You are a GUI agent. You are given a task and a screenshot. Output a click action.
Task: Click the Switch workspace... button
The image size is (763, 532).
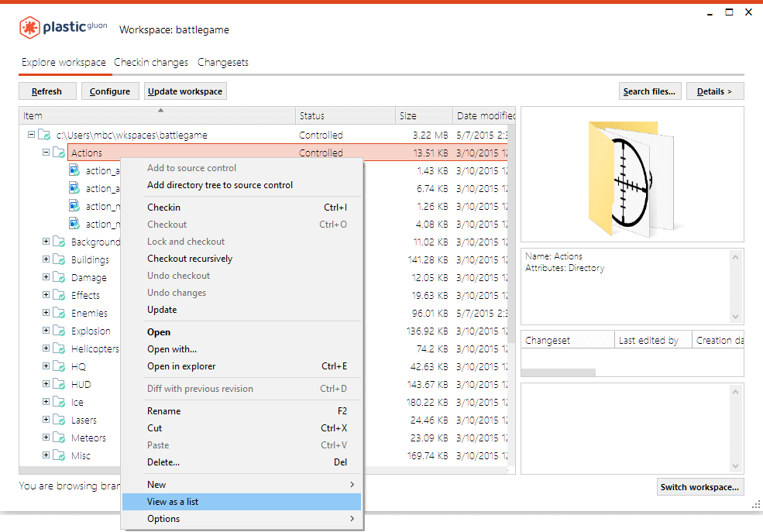coord(699,487)
